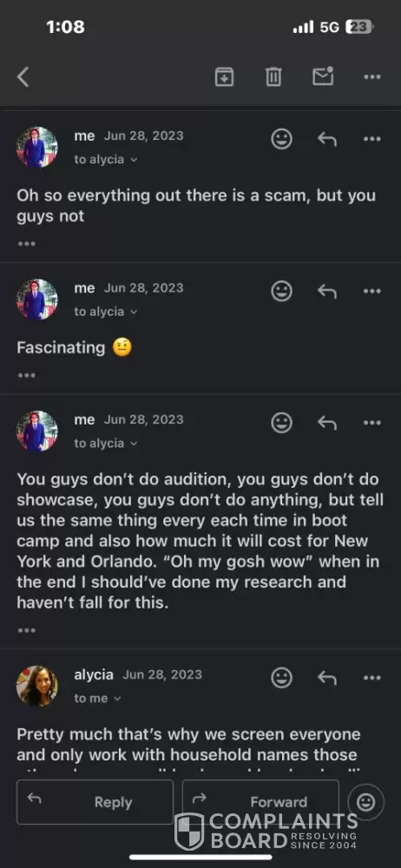401x868 pixels.
Task: Expand recipient details of the first message
Action: [x=106, y=160]
